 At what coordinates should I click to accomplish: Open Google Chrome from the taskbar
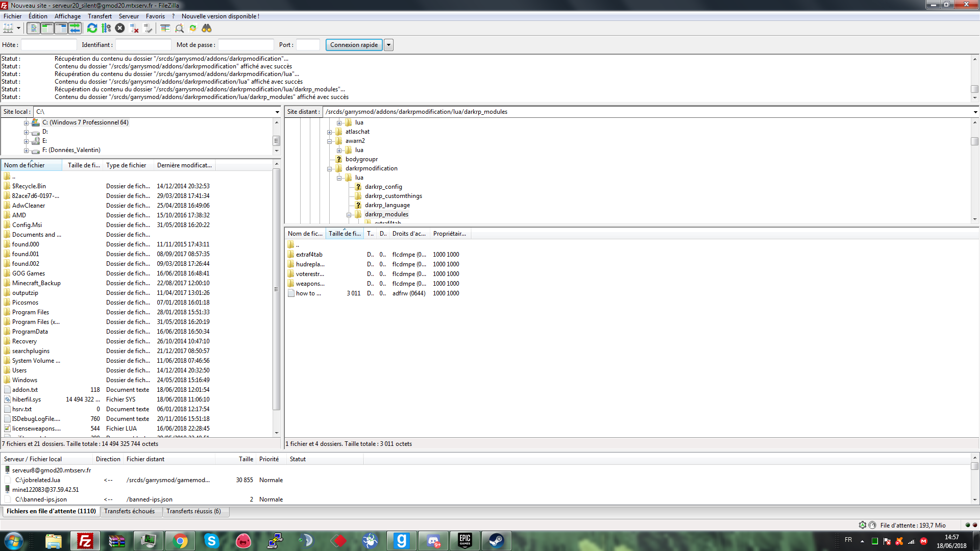coord(180,541)
